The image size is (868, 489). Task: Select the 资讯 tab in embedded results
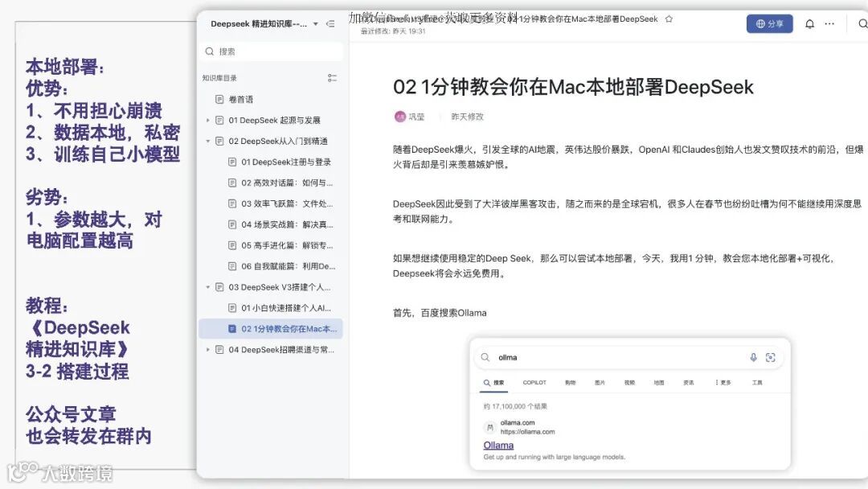688,383
